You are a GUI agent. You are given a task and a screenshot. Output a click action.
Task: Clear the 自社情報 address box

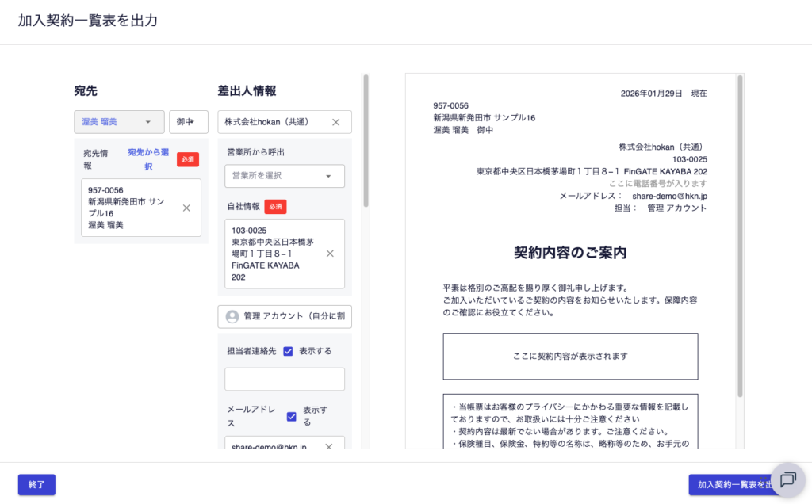coord(330,254)
